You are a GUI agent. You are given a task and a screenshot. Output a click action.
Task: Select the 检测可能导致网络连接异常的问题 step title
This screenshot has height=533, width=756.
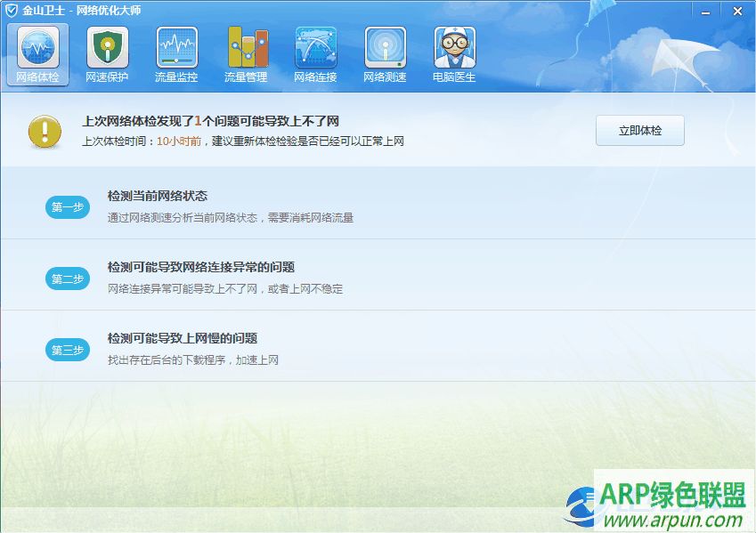coord(201,267)
